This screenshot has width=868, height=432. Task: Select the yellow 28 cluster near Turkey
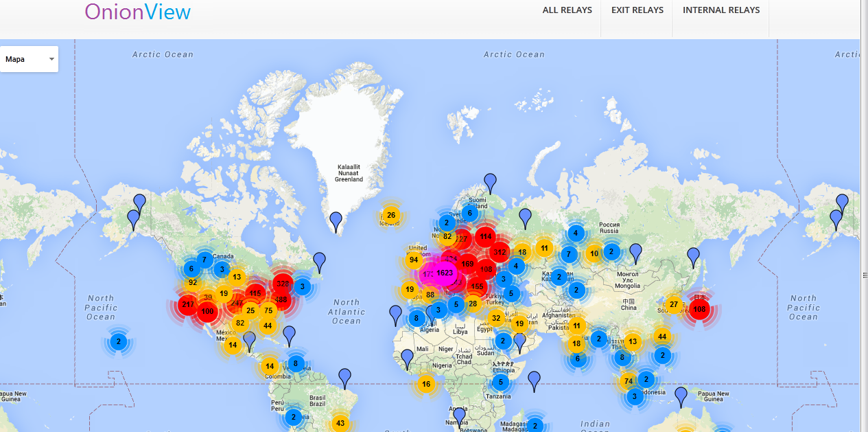coord(472,303)
